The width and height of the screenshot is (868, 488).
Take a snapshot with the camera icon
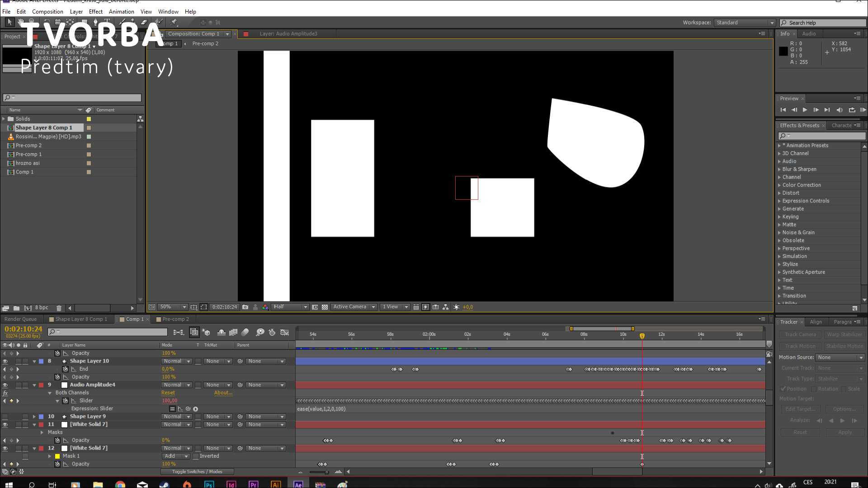[x=245, y=307]
